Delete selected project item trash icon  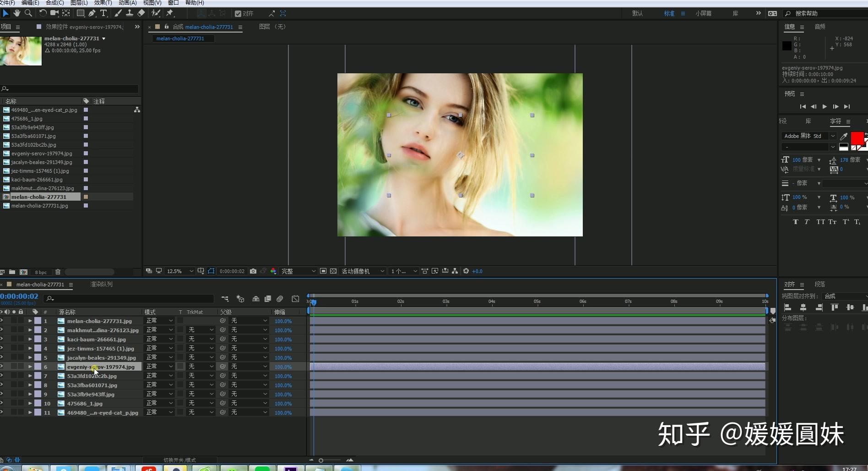point(58,272)
